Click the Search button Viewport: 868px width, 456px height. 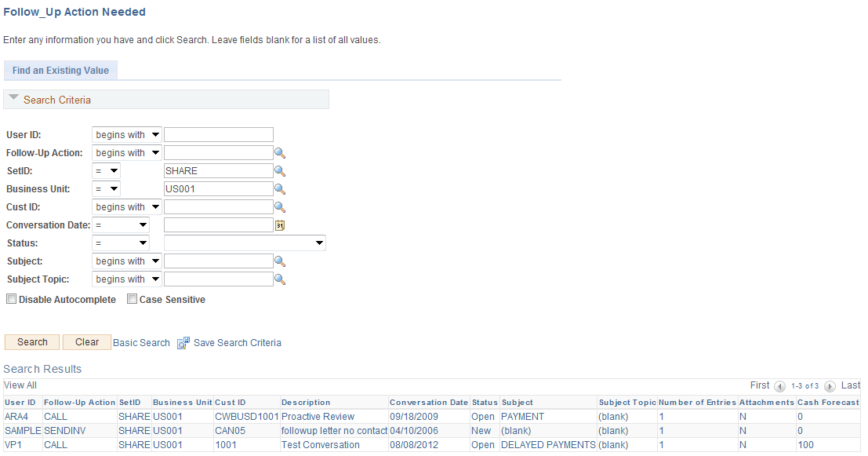point(31,342)
